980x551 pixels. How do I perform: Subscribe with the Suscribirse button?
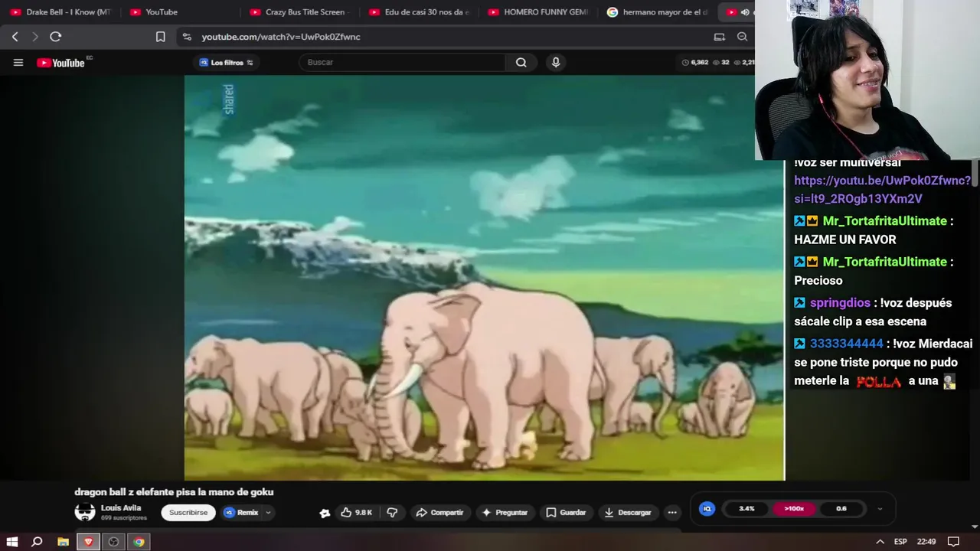click(188, 513)
